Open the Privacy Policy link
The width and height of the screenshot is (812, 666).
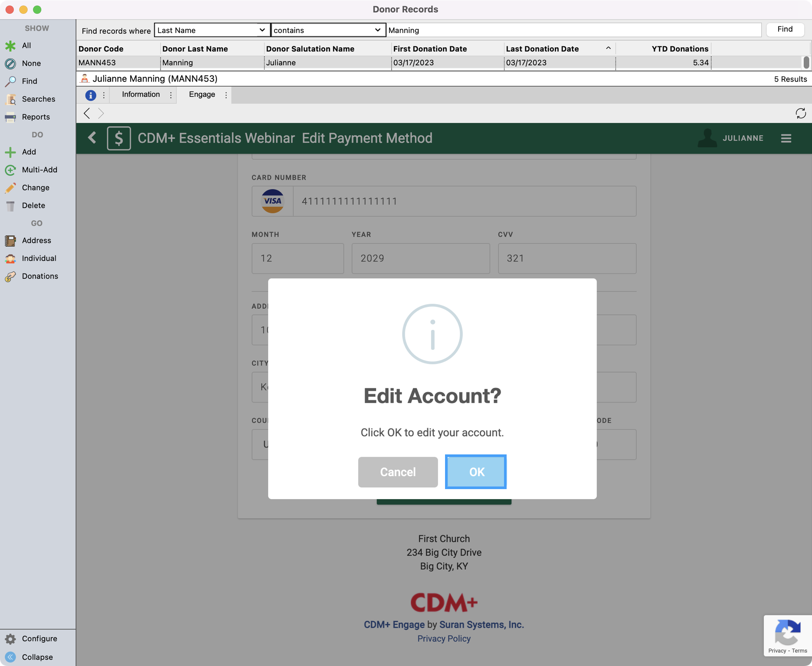point(444,639)
